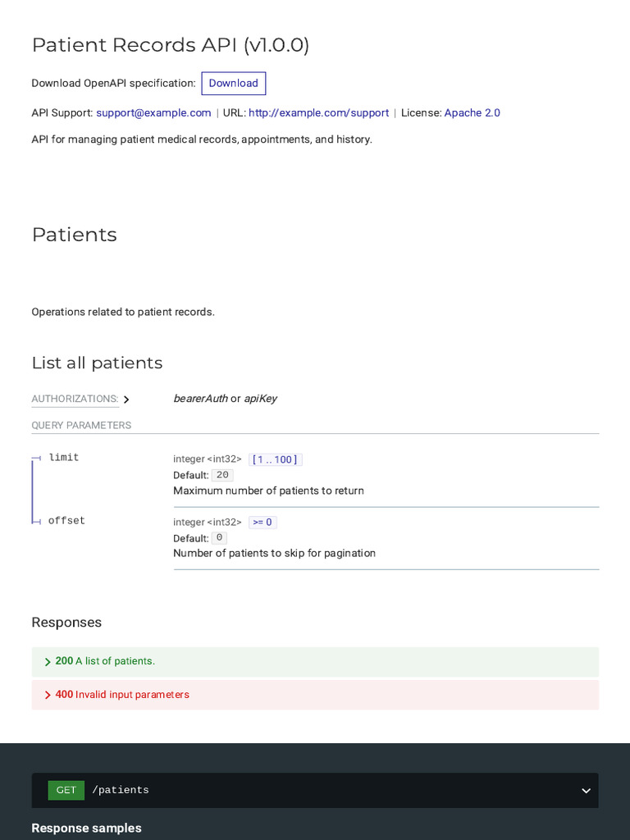
Task: Click the List all patients heading
Action: coord(97,363)
